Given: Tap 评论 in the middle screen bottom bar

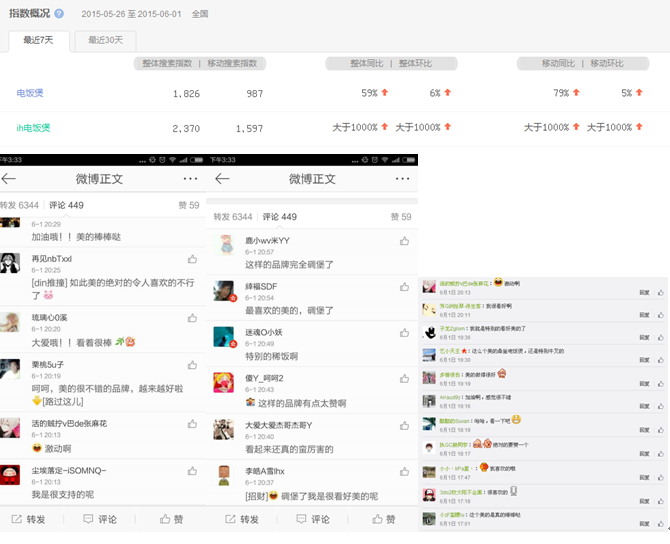Looking at the screenshot, I should 313,519.
